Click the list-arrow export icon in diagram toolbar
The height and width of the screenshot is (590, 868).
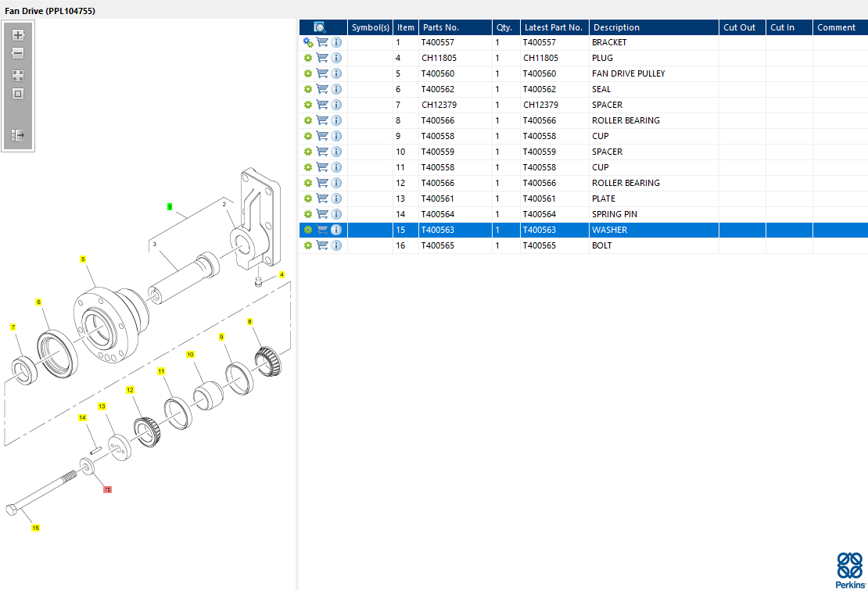[18, 135]
